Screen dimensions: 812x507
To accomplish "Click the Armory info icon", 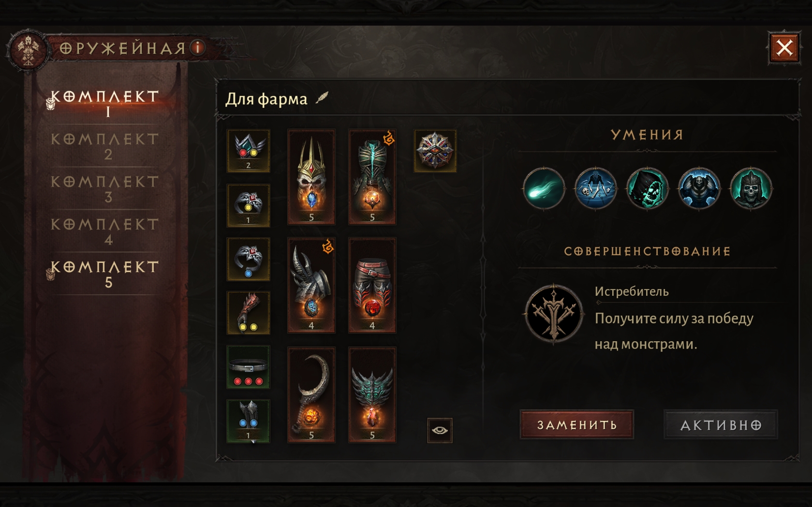I will [x=197, y=47].
